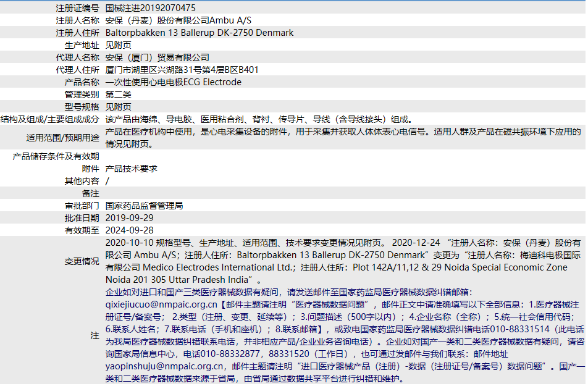Open the 产品技术要求 attachment entry
This screenshot has height=386, width=588.
click(x=131, y=169)
